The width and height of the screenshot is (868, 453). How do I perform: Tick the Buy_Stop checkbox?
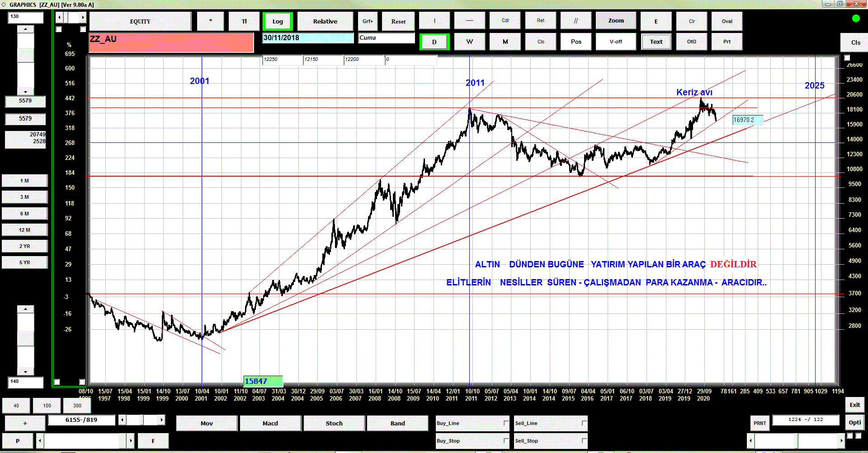click(506, 441)
